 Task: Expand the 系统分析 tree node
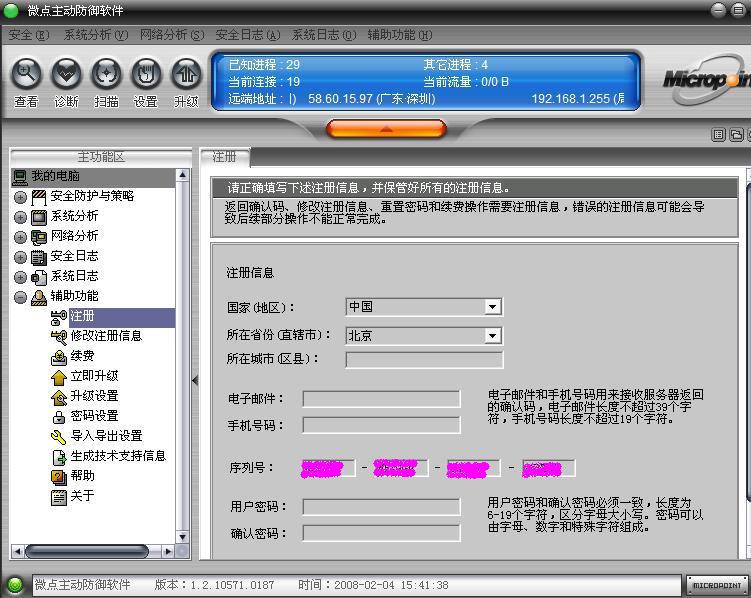pos(20,217)
